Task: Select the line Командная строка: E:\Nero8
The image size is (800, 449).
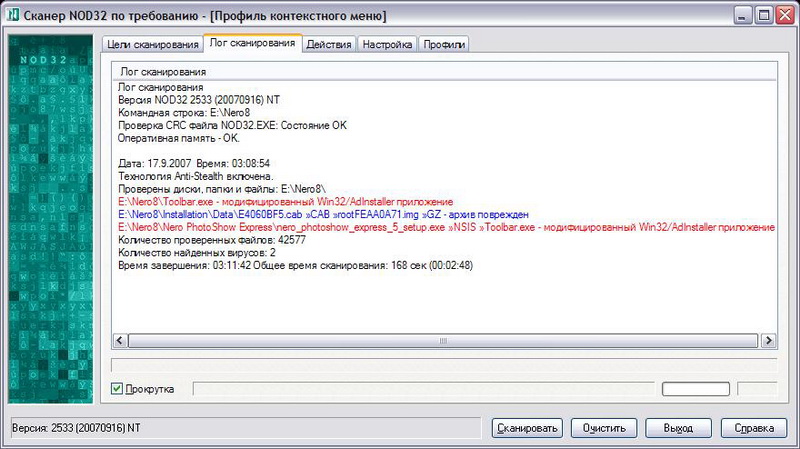Action: pos(184,113)
